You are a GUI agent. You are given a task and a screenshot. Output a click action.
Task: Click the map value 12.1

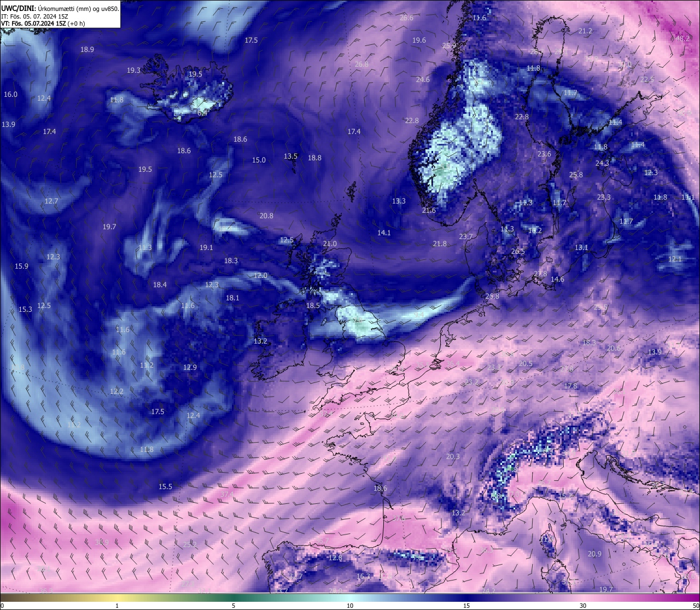(675, 259)
